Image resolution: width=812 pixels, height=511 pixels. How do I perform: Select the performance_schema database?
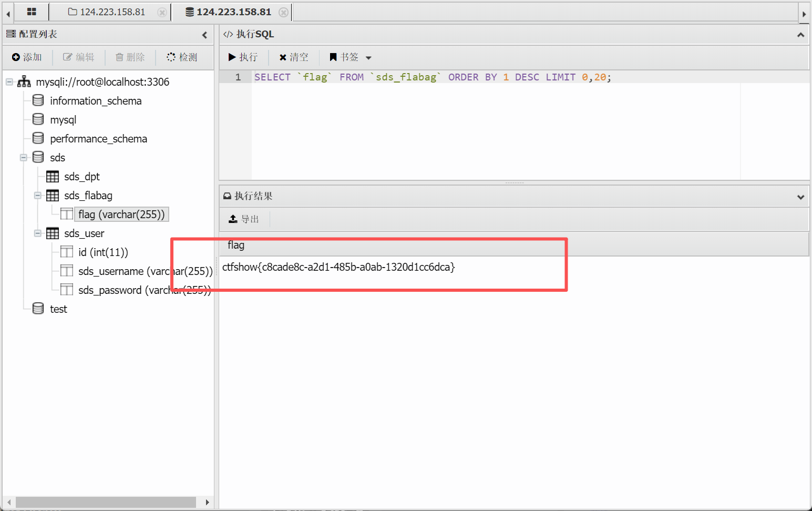click(x=98, y=138)
